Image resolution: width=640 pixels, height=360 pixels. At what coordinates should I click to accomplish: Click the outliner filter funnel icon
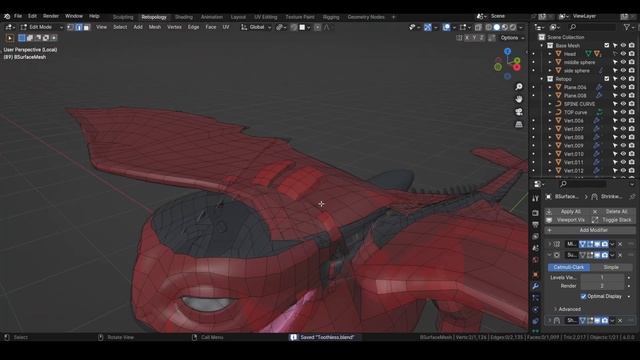(x=627, y=27)
